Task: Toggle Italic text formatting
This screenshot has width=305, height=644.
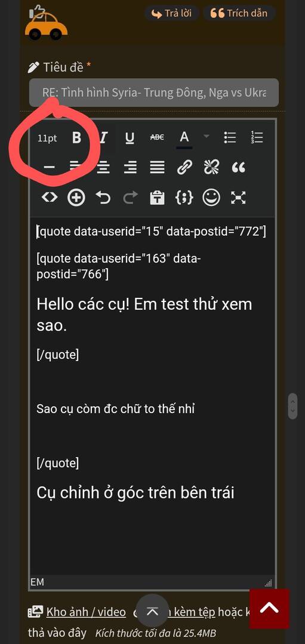Action: coord(103,138)
